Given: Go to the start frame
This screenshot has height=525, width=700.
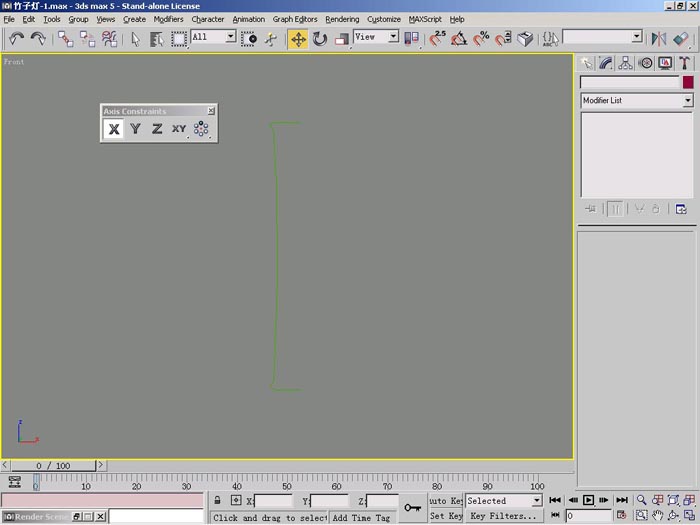Looking at the screenshot, I should coord(555,500).
